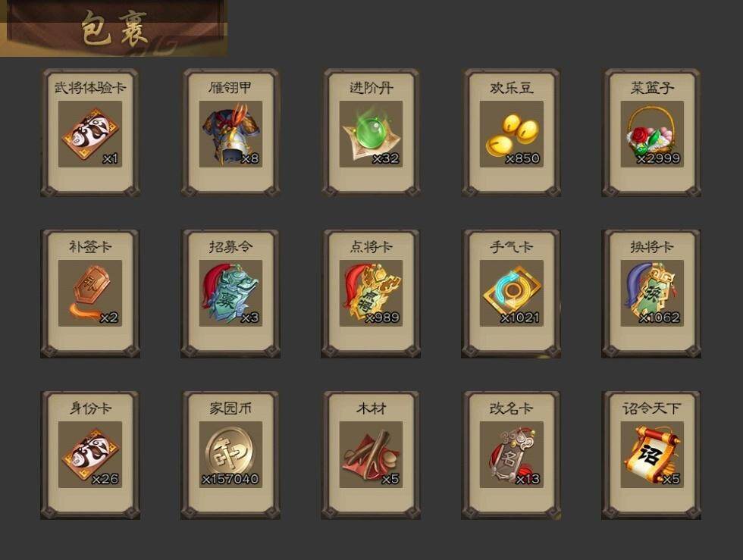Select the 武将体验卡 mask card icon
Image resolution: width=743 pixels, height=560 pixels.
tap(90, 134)
